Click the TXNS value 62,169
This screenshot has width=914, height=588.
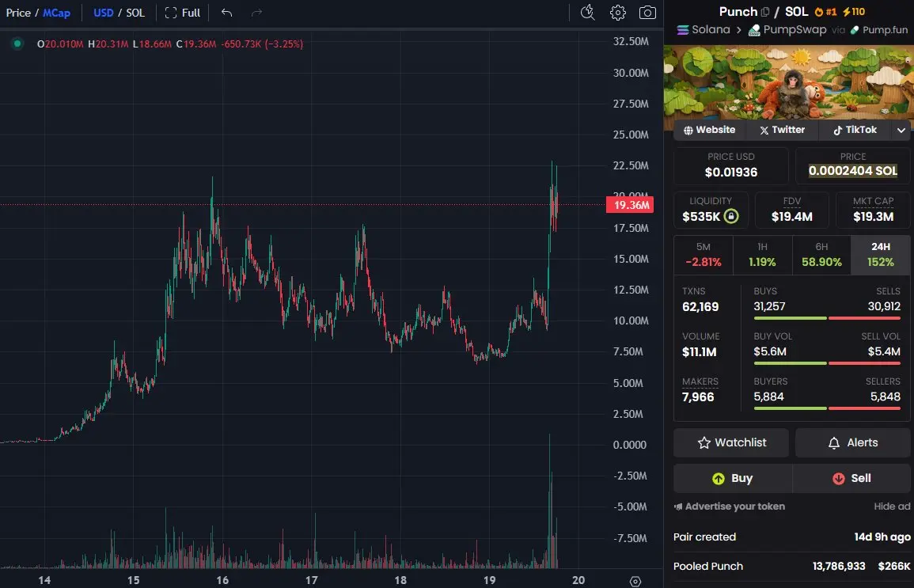coord(700,307)
